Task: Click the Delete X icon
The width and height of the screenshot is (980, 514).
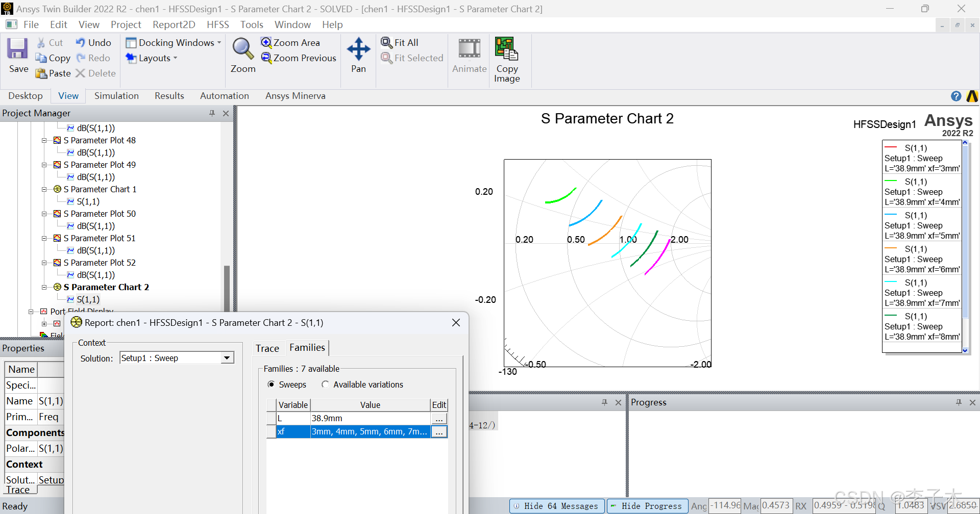Action: click(x=80, y=73)
